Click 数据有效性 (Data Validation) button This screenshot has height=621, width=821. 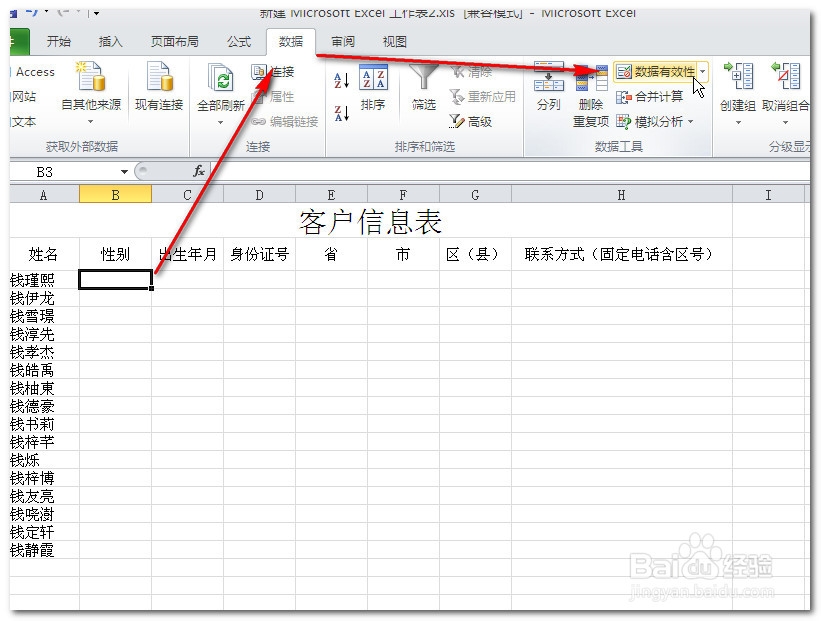pyautogui.click(x=655, y=72)
